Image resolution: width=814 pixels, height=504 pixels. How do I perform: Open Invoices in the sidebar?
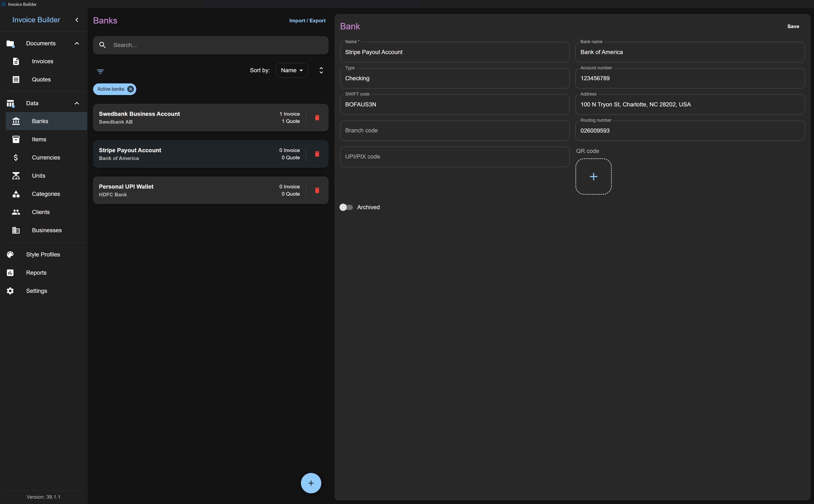coord(46,61)
